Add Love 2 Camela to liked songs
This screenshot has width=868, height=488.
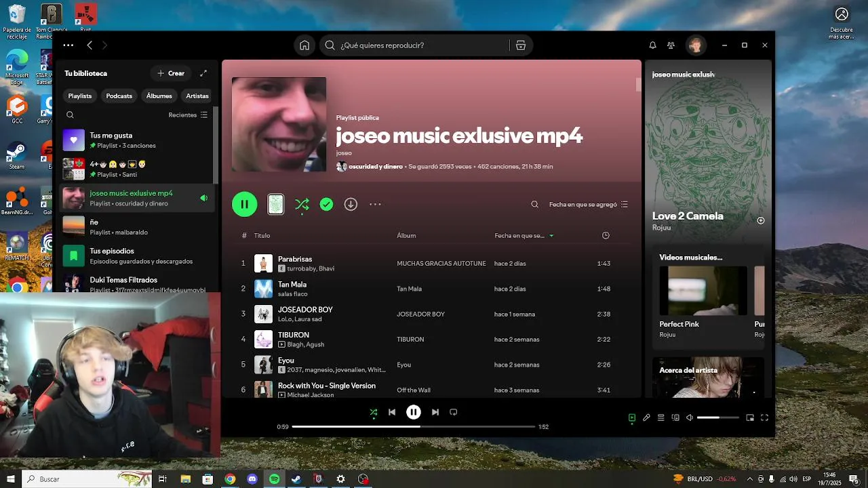pos(761,220)
